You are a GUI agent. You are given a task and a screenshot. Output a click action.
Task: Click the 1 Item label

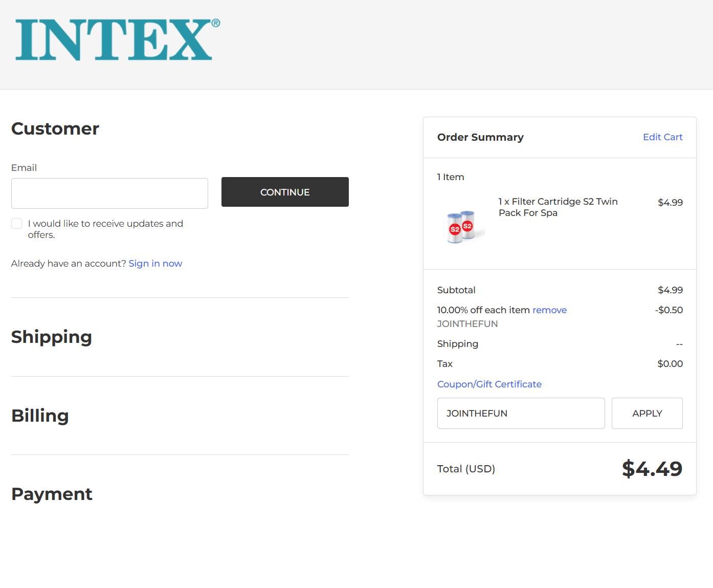click(450, 177)
